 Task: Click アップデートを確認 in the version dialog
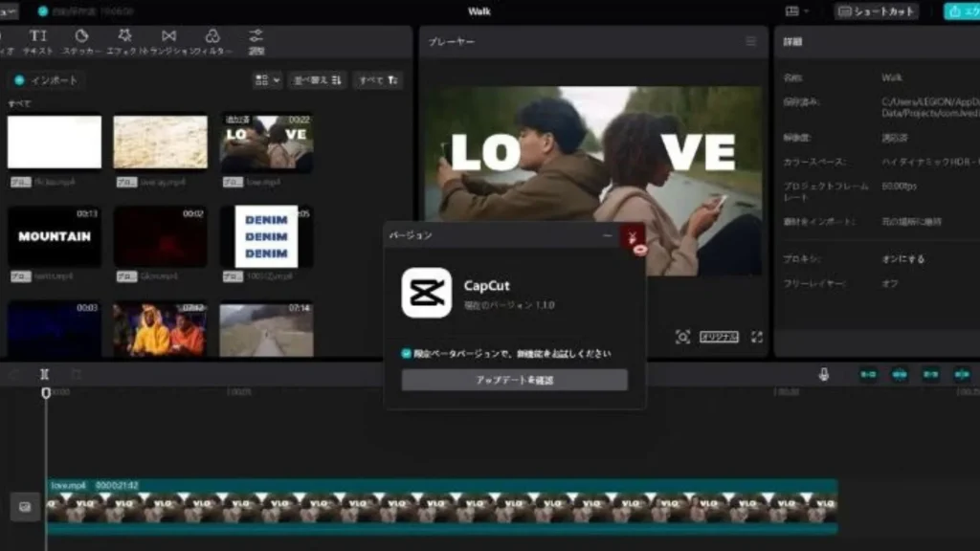tap(513, 380)
